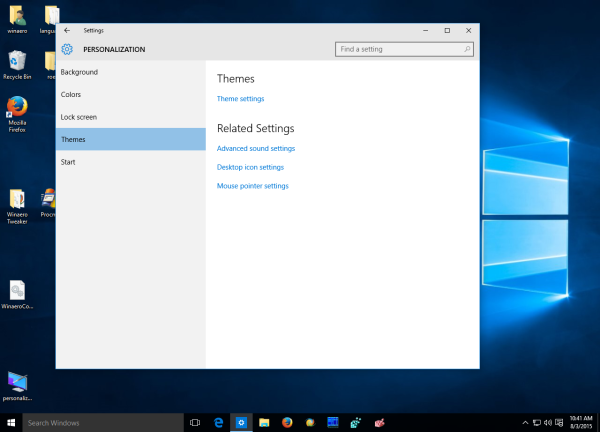Click the Windows Start button
The height and width of the screenshot is (432, 600).
tap(11, 422)
